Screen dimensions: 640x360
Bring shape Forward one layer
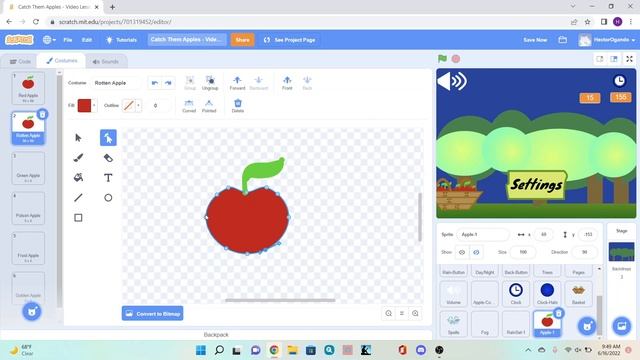pyautogui.click(x=237, y=83)
